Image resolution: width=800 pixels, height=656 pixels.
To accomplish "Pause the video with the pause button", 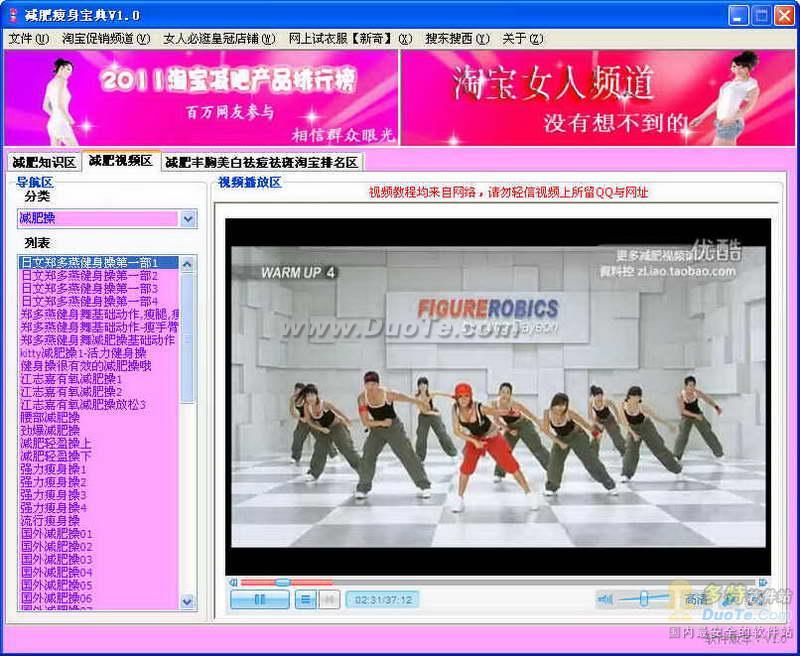I will pyautogui.click(x=260, y=599).
